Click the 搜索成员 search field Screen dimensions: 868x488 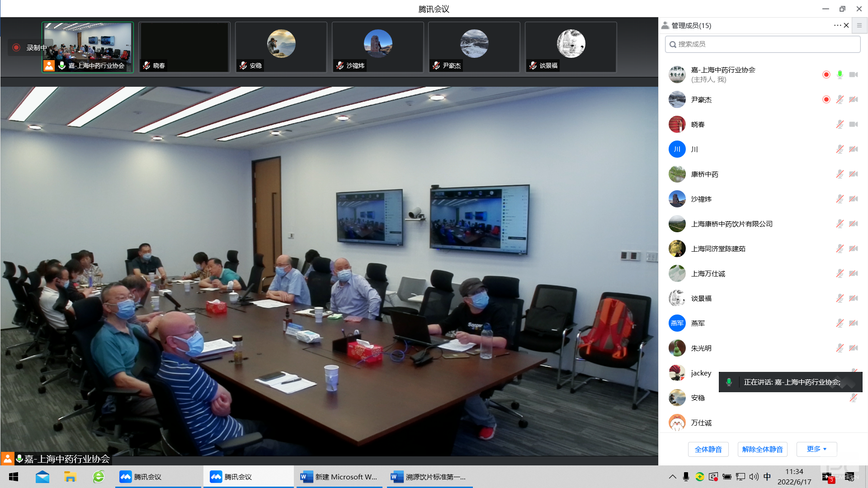tap(762, 44)
